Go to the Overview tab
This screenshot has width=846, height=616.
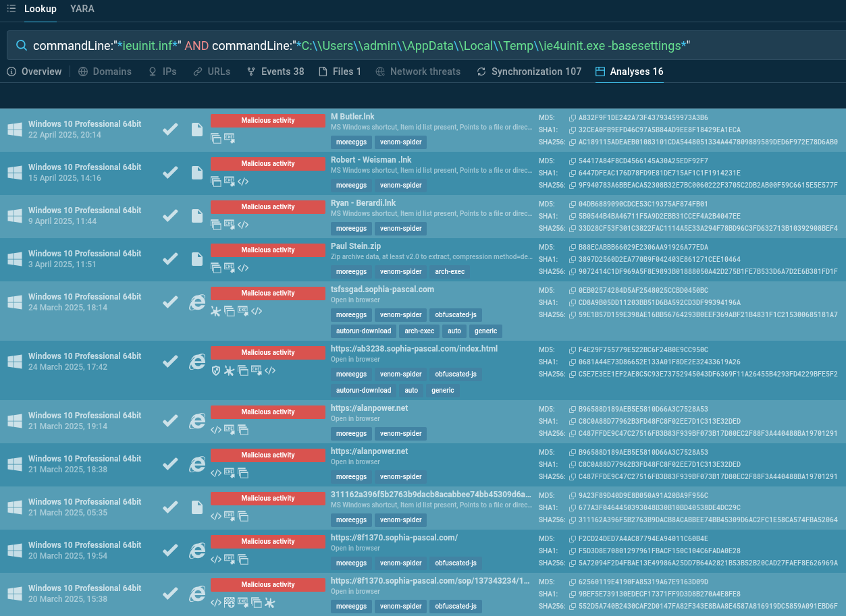point(34,72)
